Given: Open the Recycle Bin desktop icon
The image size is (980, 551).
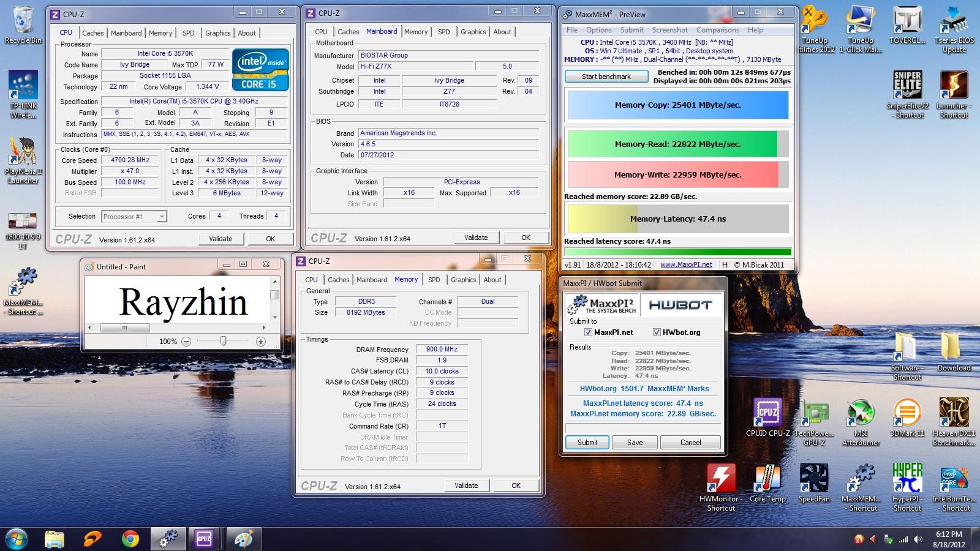Looking at the screenshot, I should tap(23, 24).
